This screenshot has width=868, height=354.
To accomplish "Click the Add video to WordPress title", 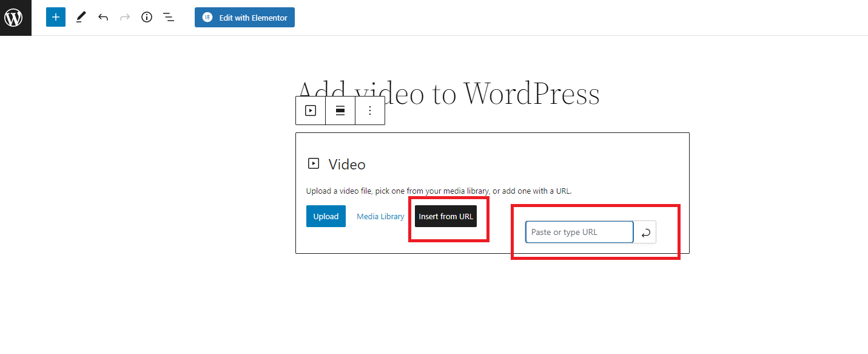I will [x=448, y=93].
